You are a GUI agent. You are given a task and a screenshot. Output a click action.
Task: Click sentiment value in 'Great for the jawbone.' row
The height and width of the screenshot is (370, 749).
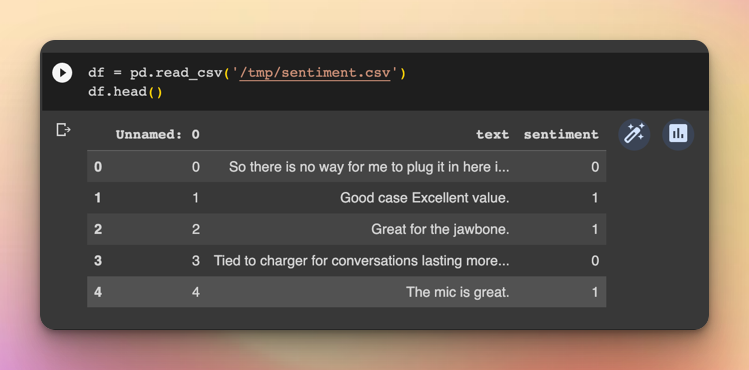coord(595,229)
